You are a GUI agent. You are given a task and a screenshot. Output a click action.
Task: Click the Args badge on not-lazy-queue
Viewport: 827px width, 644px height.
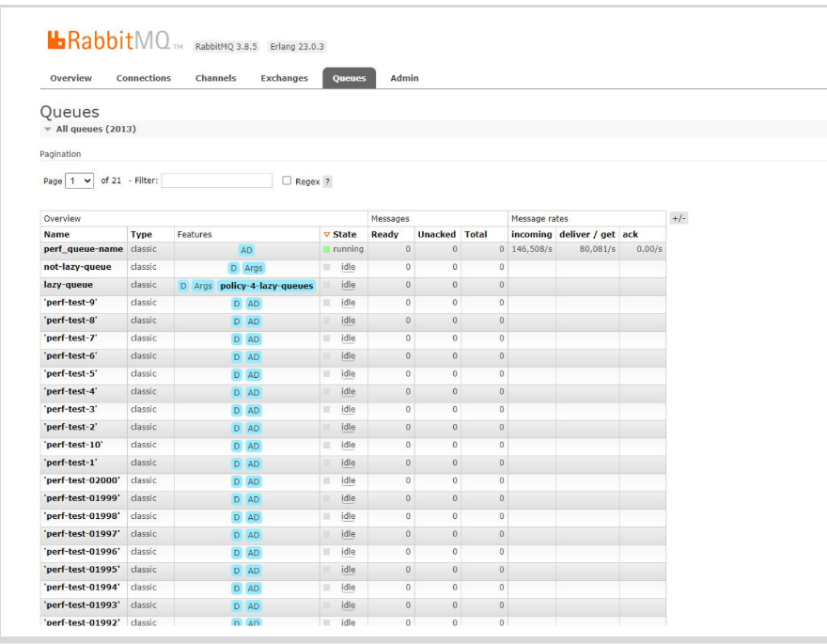pyautogui.click(x=254, y=267)
